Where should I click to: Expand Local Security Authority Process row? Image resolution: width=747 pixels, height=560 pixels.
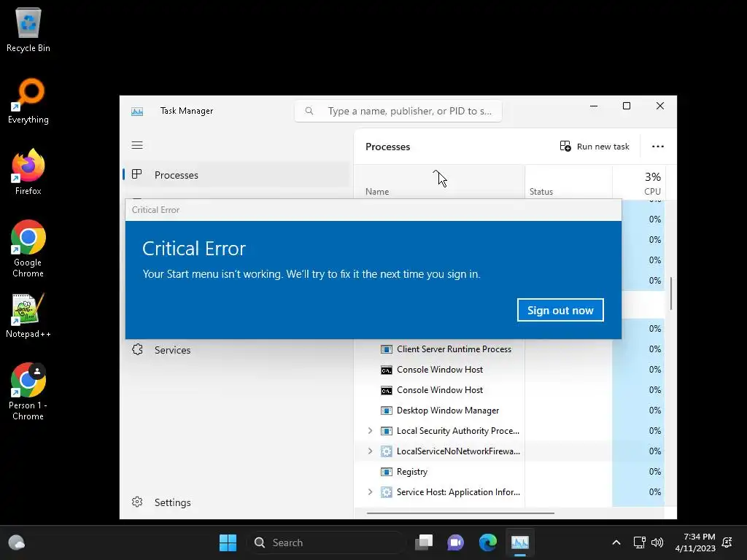(370, 430)
